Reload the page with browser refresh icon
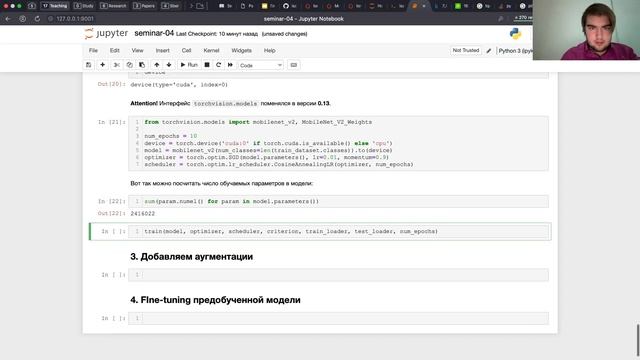Image resolution: width=640 pixels, height=360 pixels. (37, 19)
